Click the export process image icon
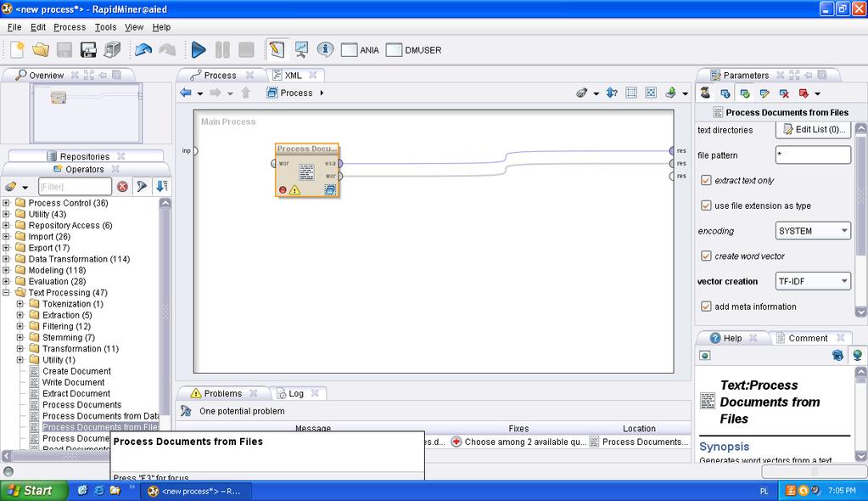 click(x=670, y=93)
